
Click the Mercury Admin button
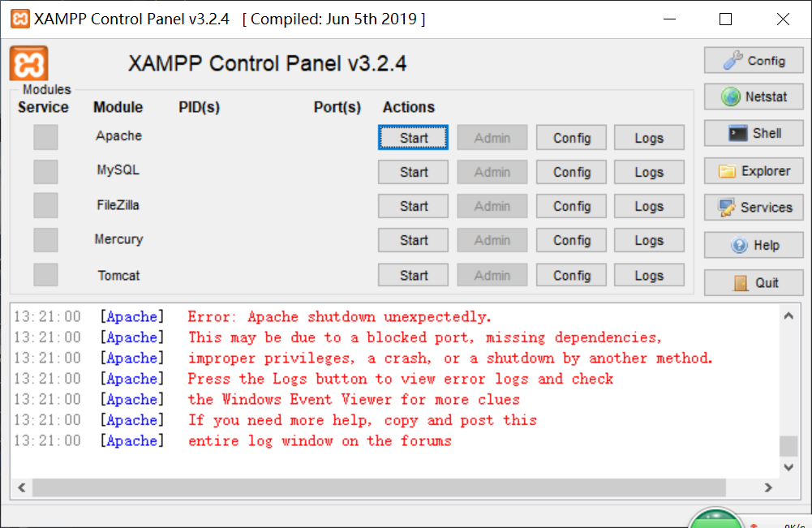(492, 240)
